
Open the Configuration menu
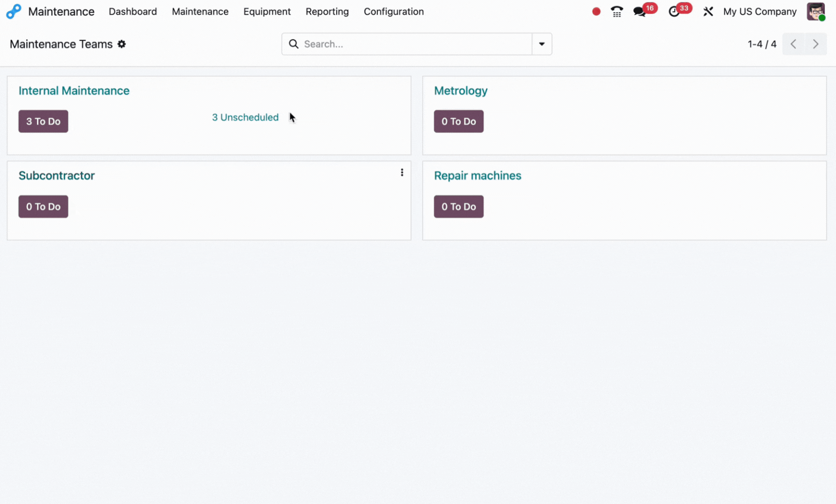click(393, 12)
